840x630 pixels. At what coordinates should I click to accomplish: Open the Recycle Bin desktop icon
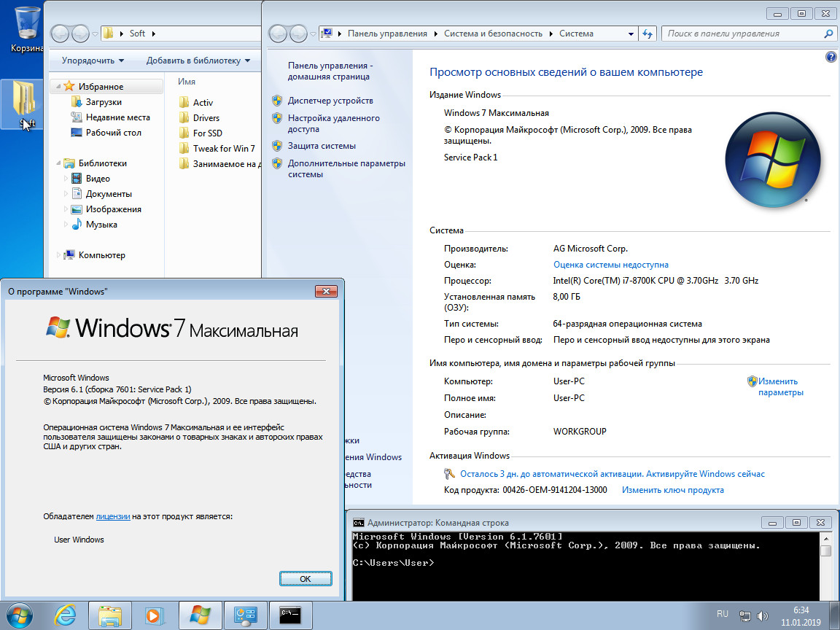click(27, 28)
